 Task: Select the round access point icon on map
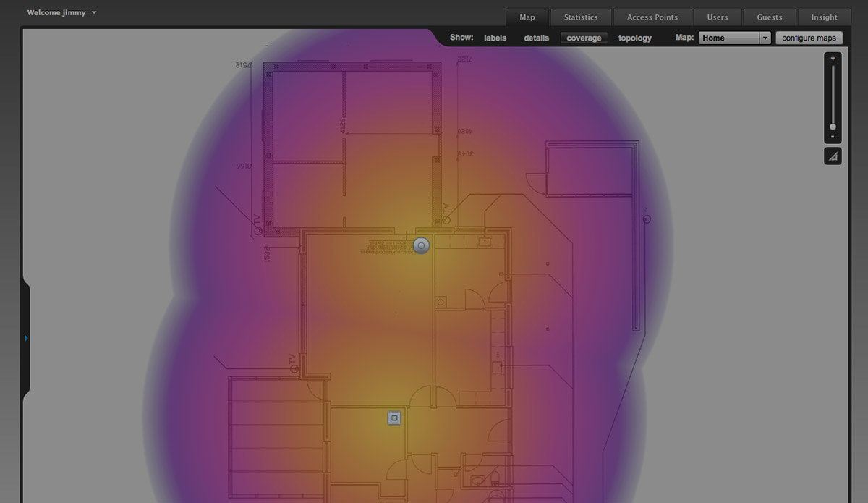point(421,246)
